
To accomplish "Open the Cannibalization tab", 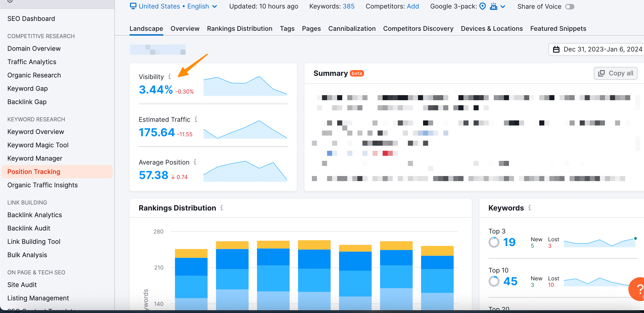I will click(x=352, y=28).
